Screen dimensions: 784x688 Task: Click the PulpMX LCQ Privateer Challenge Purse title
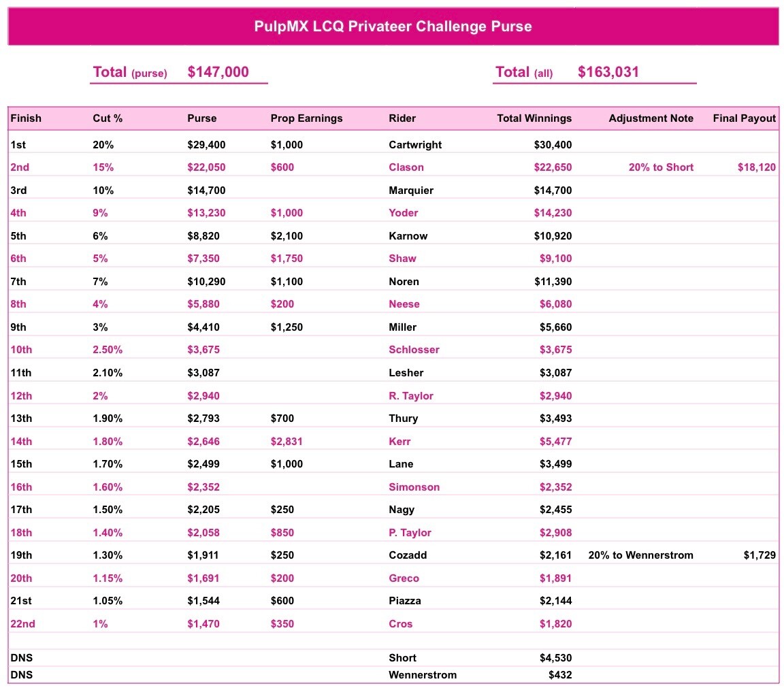pyautogui.click(x=393, y=27)
